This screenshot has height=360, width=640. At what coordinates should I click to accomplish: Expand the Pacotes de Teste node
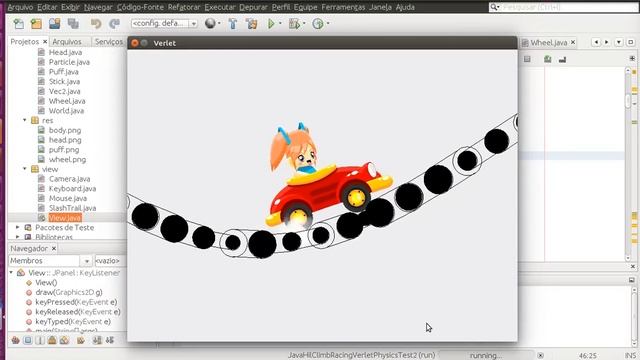[18, 227]
